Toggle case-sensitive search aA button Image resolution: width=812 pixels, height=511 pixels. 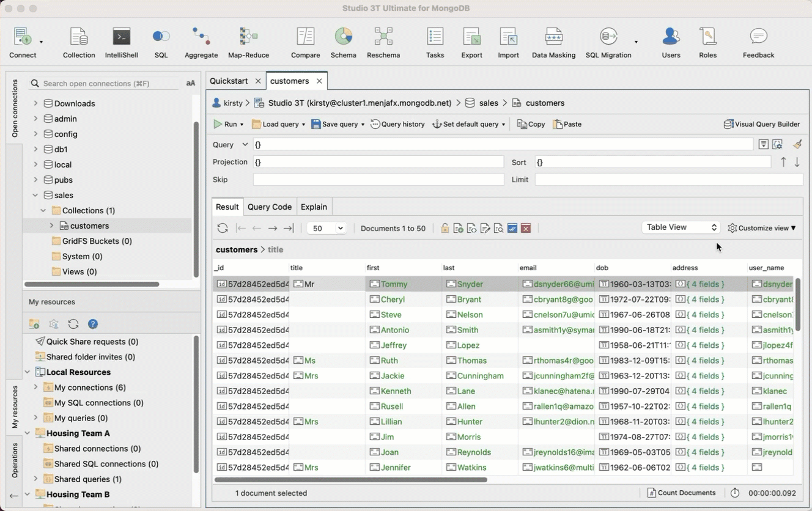pyautogui.click(x=191, y=83)
